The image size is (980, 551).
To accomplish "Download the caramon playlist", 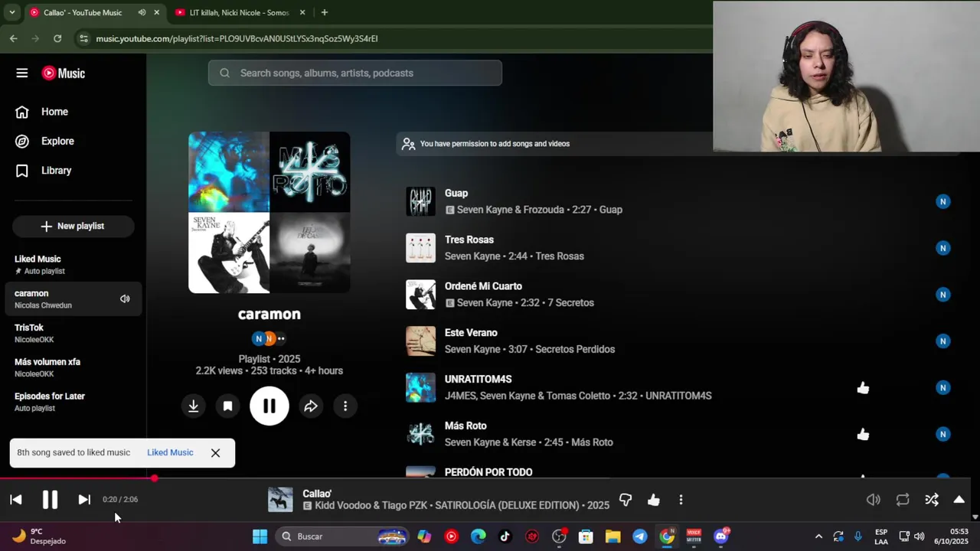I will click(193, 406).
